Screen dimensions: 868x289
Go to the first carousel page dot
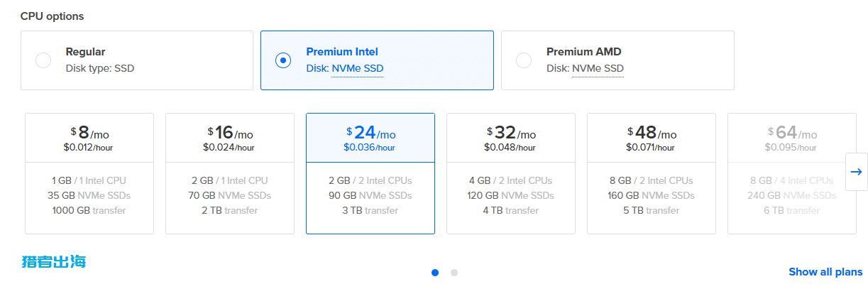pos(435,272)
